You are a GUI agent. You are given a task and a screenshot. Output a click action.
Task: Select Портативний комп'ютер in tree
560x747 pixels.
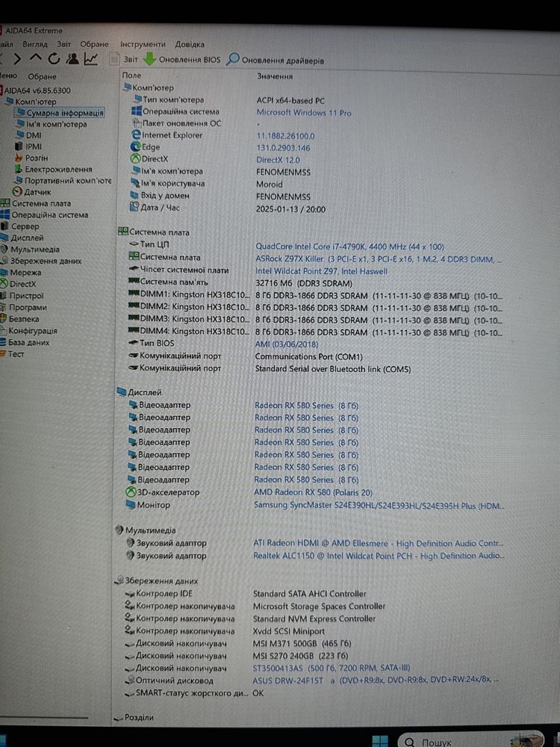(x=63, y=181)
